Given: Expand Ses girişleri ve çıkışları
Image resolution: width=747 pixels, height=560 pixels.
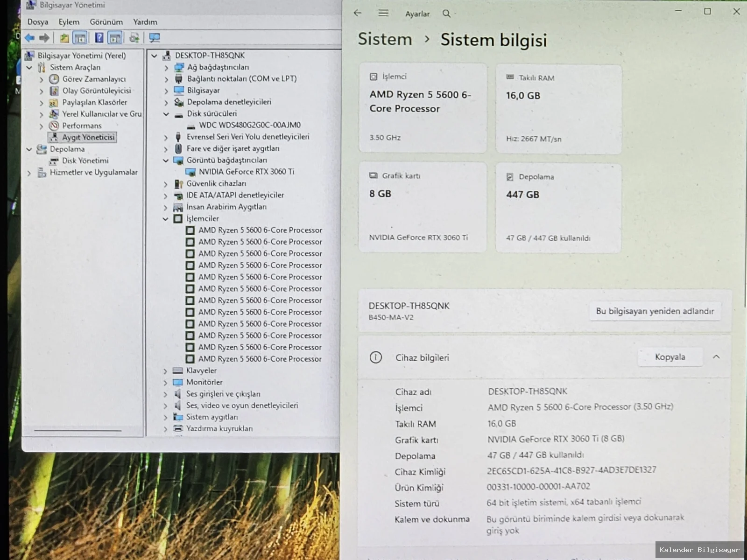Looking at the screenshot, I should tap(165, 394).
